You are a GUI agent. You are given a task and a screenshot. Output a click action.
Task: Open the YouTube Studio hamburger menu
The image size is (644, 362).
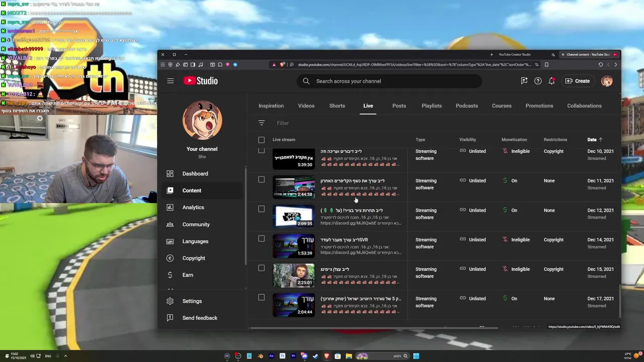(x=171, y=81)
